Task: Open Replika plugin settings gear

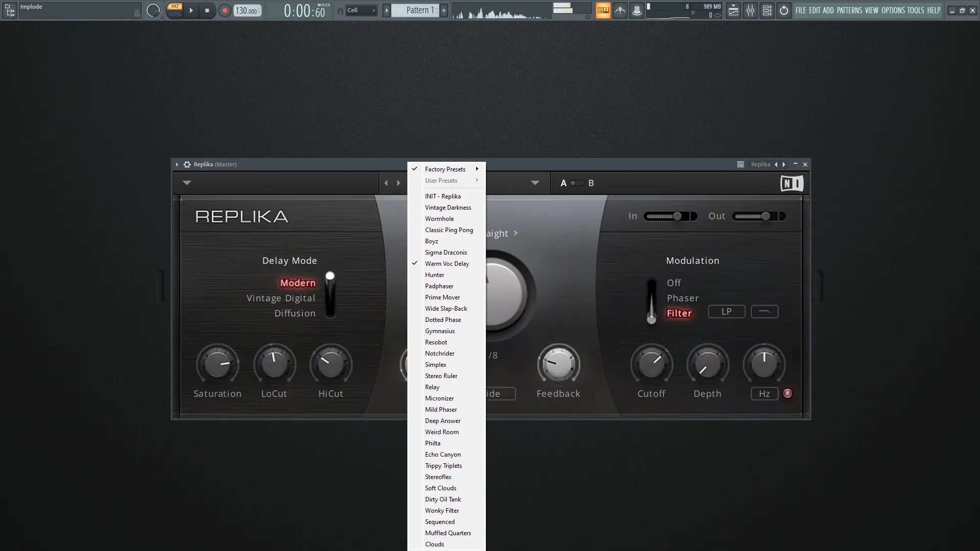Action: [x=187, y=164]
